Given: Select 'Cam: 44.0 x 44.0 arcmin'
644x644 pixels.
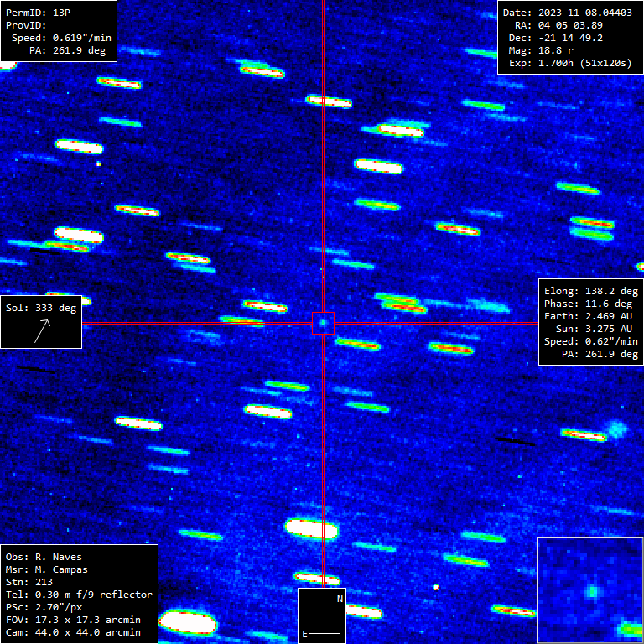Looking at the screenshot, I should tap(73, 632).
